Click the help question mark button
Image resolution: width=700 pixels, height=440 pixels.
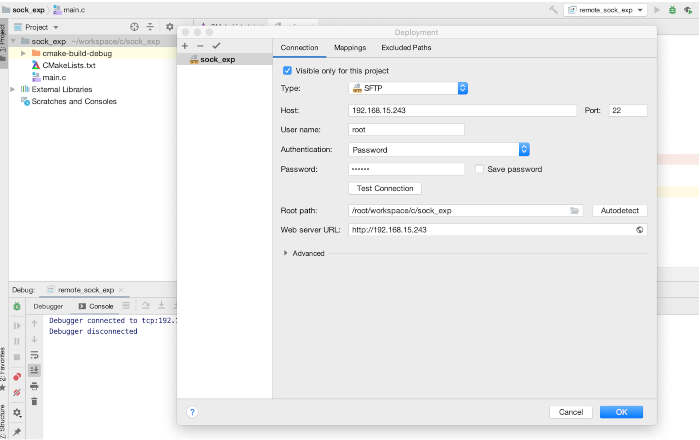pos(192,412)
